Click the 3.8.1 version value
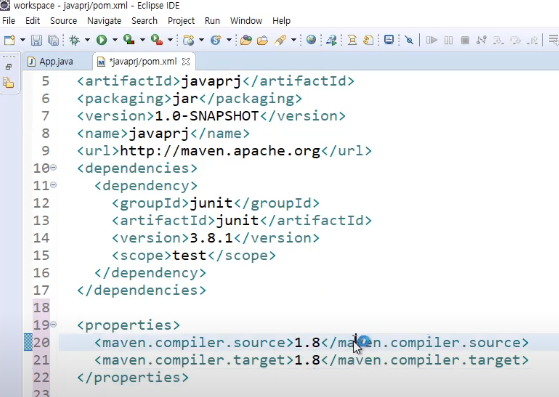The height and width of the screenshot is (397, 559). pos(211,238)
